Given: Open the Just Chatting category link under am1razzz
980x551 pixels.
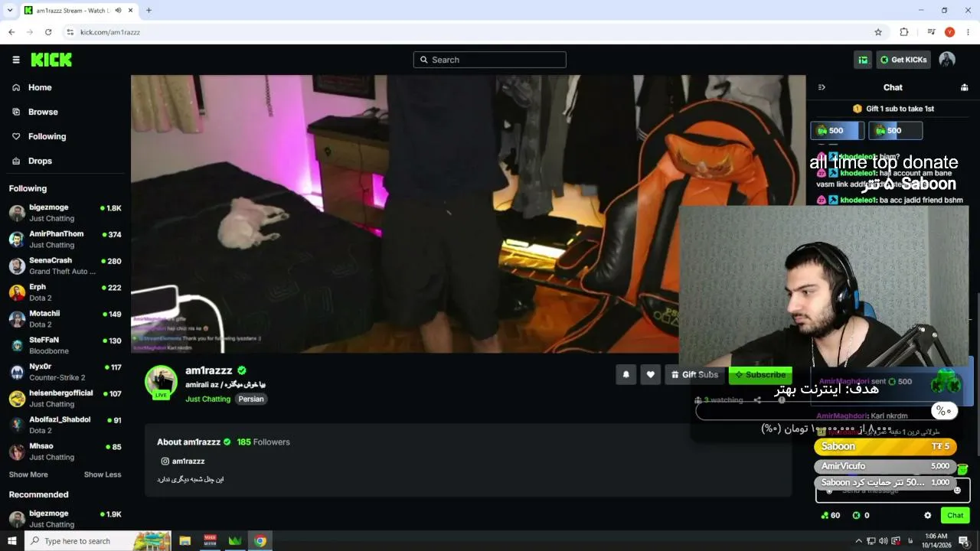Looking at the screenshot, I should (x=207, y=399).
